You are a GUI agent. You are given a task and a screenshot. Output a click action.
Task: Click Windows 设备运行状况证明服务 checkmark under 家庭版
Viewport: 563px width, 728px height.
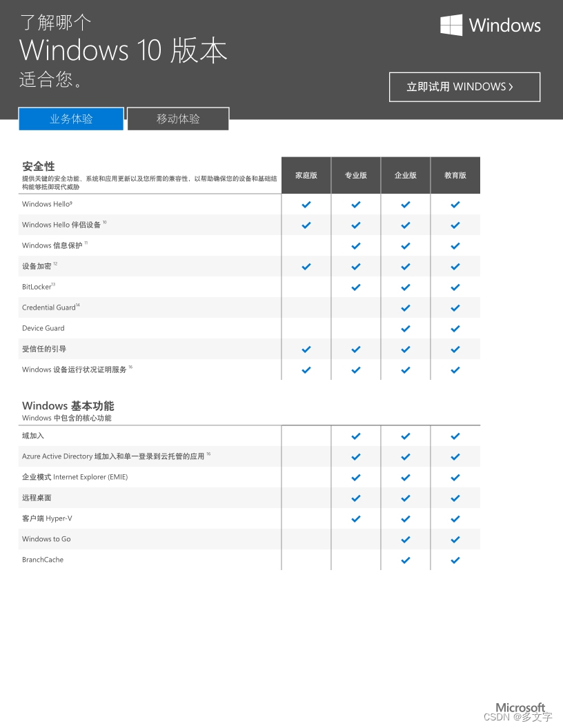click(x=306, y=370)
